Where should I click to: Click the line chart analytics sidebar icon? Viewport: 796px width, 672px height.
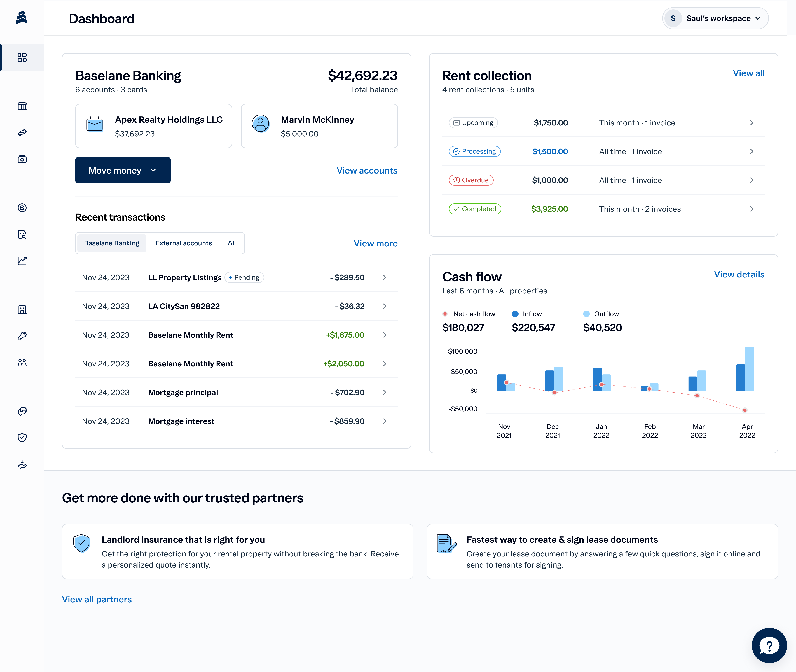click(x=22, y=261)
